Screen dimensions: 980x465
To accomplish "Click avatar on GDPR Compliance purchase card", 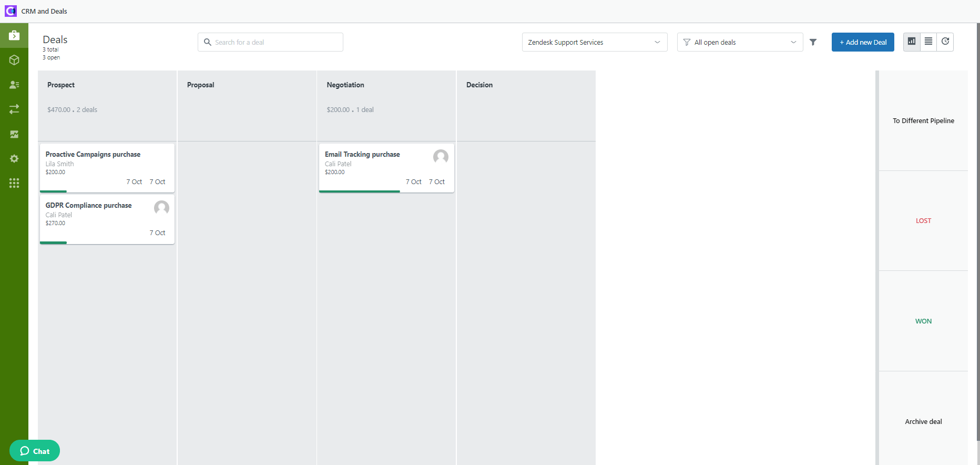I will (161, 208).
